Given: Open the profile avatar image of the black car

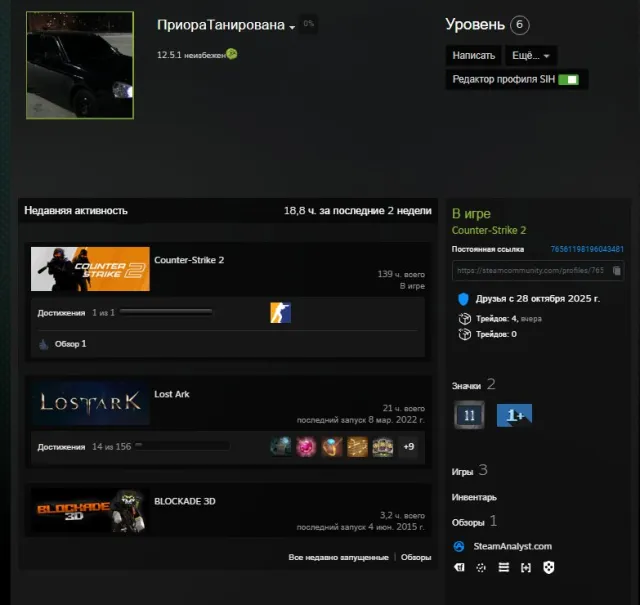Looking at the screenshot, I should coord(80,65).
